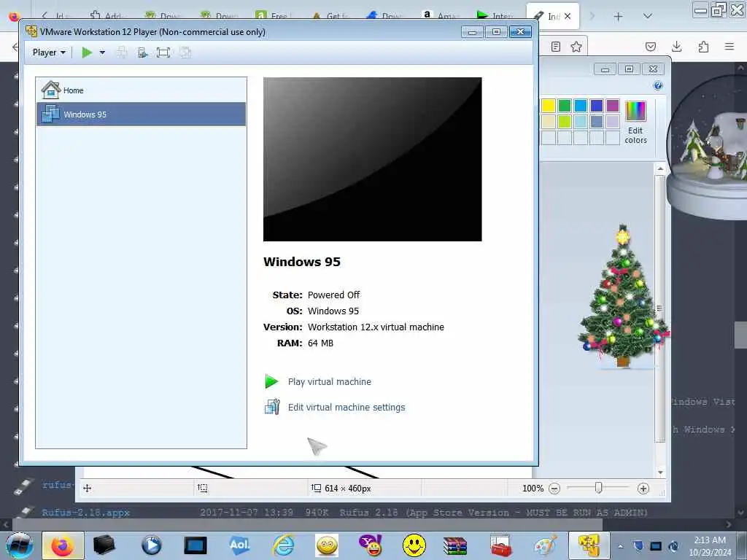The image size is (747, 560).
Task: Open the Firefox extensions puzzle icon
Action: pyautogui.click(x=703, y=47)
